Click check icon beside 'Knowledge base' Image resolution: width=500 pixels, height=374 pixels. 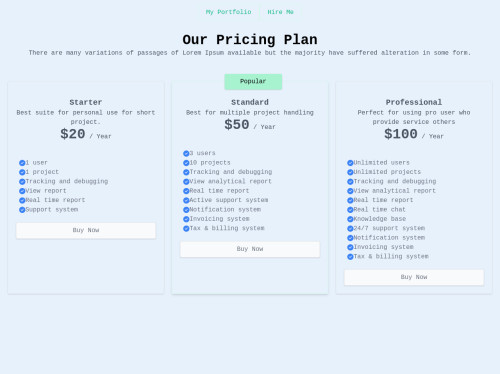pyautogui.click(x=350, y=219)
